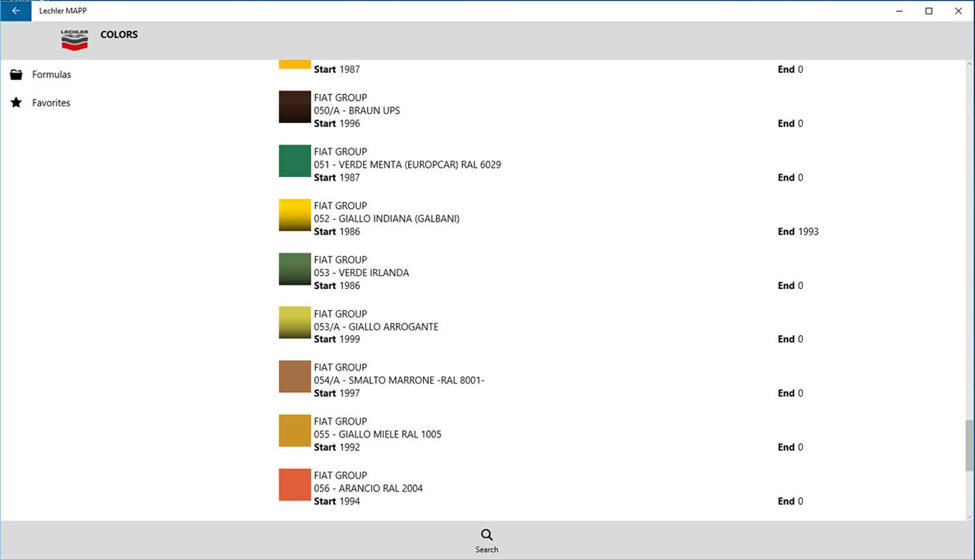
Task: Click 056 - ARANCIO RAL 2004 text
Action: tap(369, 488)
